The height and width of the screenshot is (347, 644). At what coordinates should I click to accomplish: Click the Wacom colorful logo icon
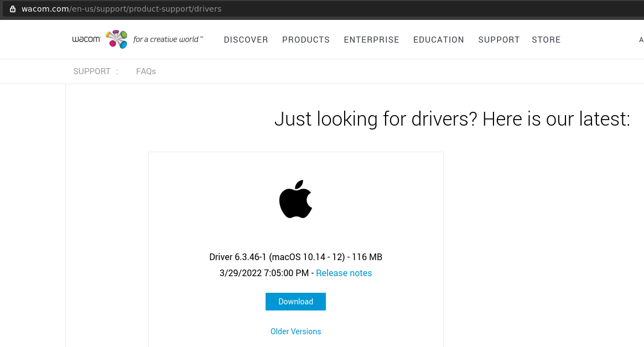pyautogui.click(x=117, y=39)
